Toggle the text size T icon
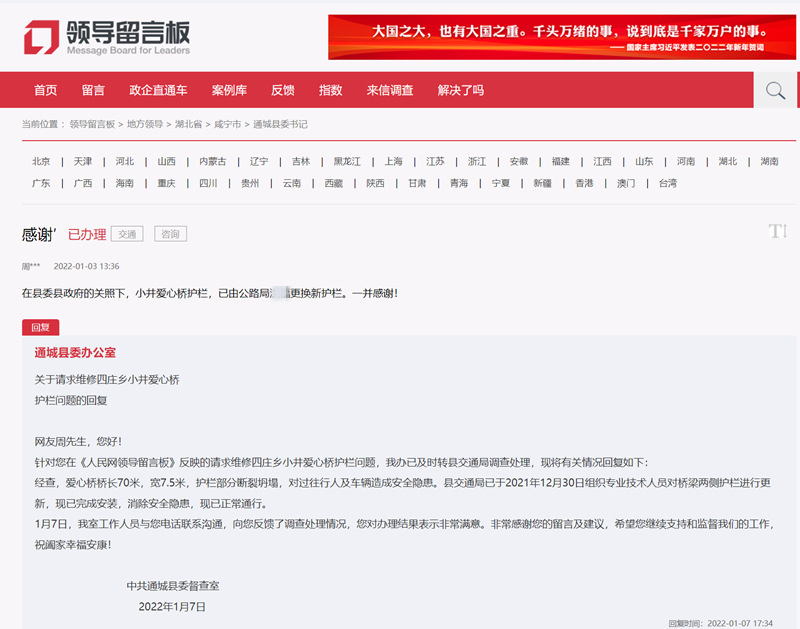Viewport: 800px width, 629px height. (778, 231)
